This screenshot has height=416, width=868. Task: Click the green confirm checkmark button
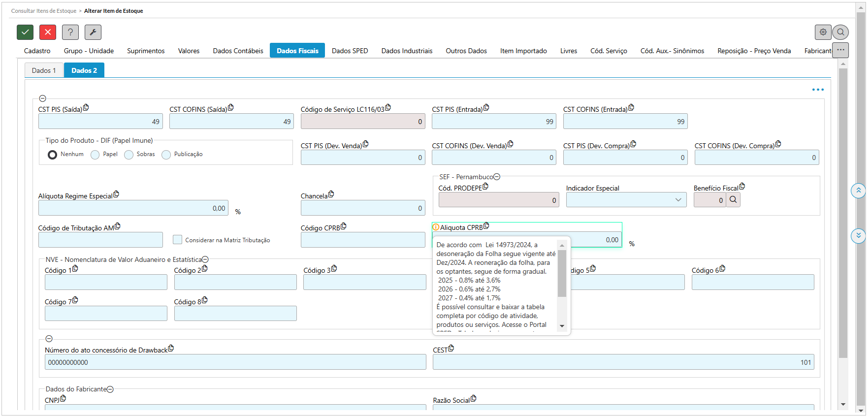tap(25, 32)
